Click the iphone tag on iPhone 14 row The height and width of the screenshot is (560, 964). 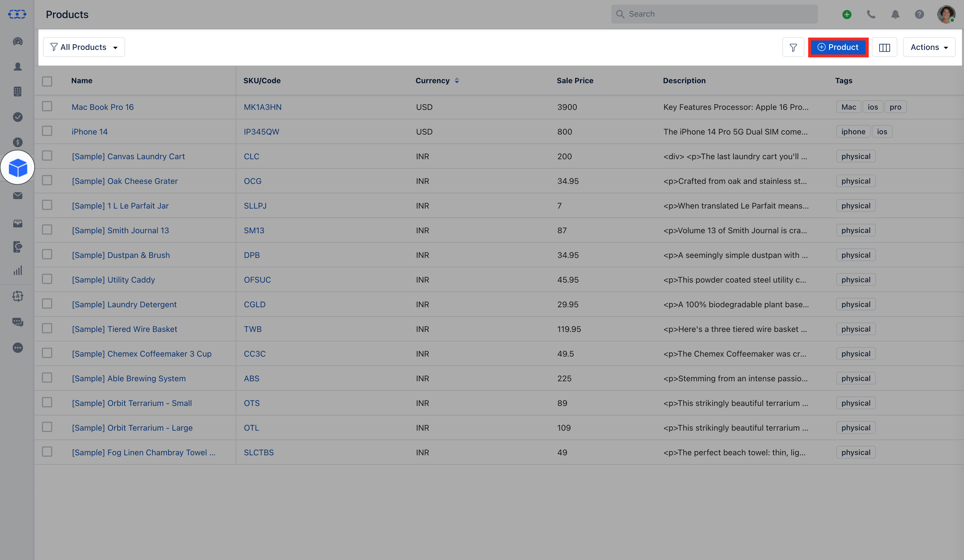(x=853, y=132)
